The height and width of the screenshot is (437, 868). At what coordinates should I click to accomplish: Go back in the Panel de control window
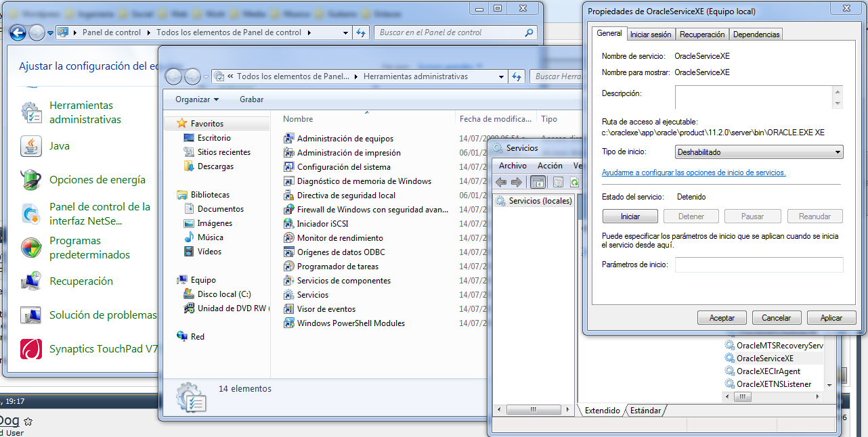click(x=18, y=32)
